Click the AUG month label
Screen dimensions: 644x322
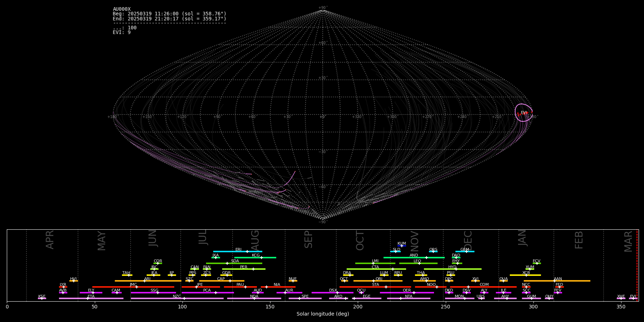click(255, 240)
